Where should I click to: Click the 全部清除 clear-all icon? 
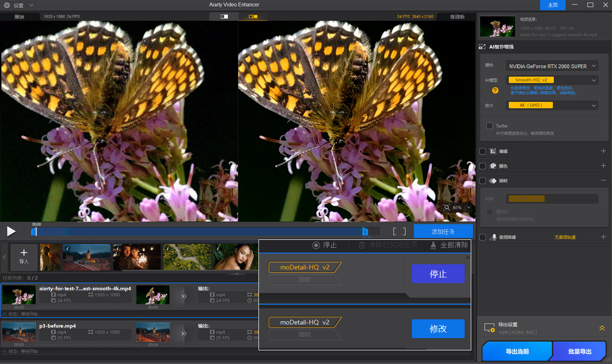pyautogui.click(x=434, y=245)
